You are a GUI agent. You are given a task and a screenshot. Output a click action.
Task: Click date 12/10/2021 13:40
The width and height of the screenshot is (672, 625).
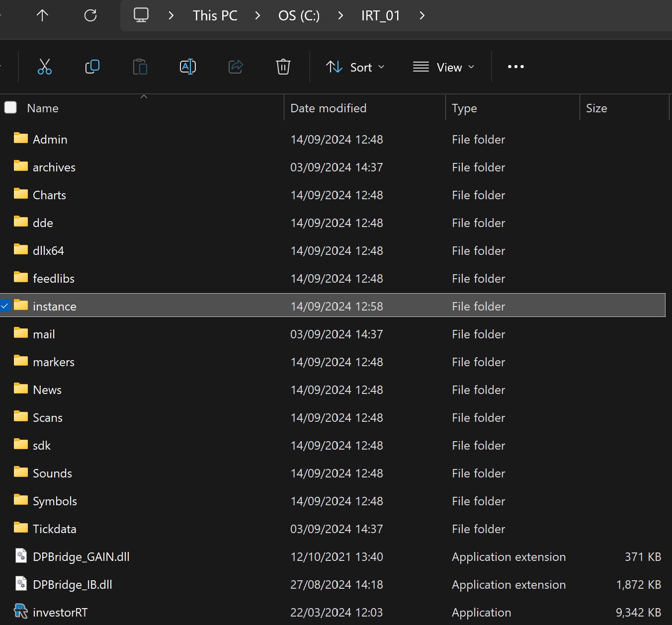click(x=336, y=556)
